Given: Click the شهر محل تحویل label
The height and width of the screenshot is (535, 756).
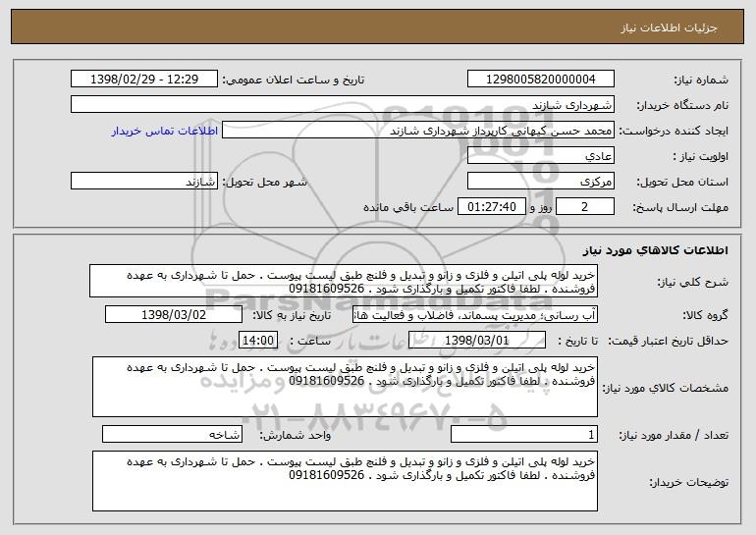Looking at the screenshot, I should click(264, 182).
